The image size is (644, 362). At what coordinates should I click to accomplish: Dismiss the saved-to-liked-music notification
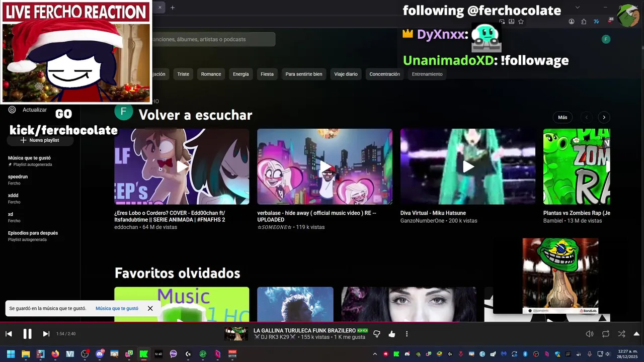coord(150,308)
